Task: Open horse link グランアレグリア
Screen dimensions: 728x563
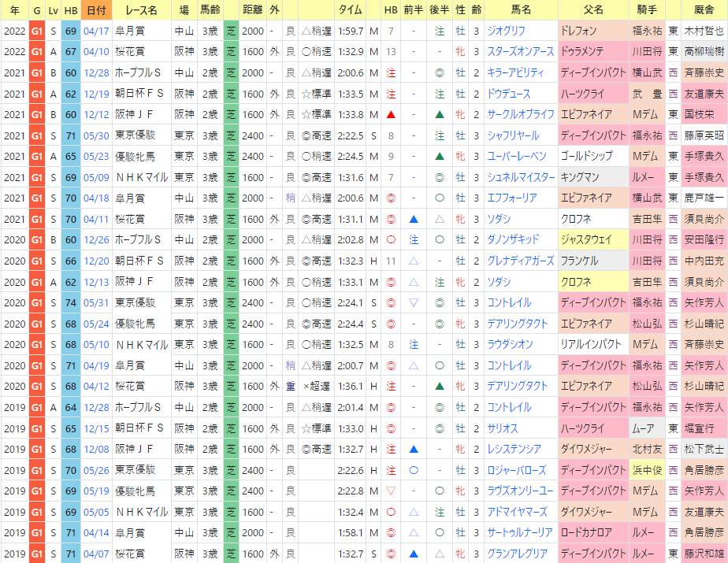Action: 517,554
